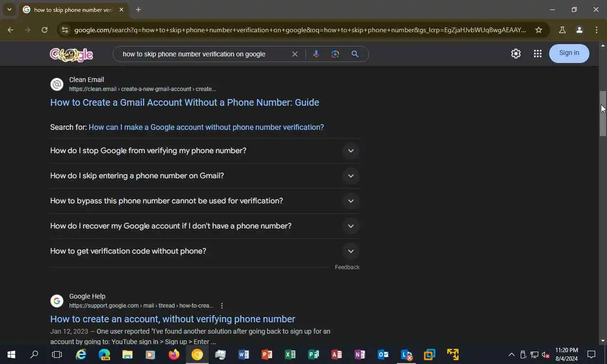607x364 pixels.
Task: Open 'How to create an account, without verifying' result
Action: click(x=173, y=319)
